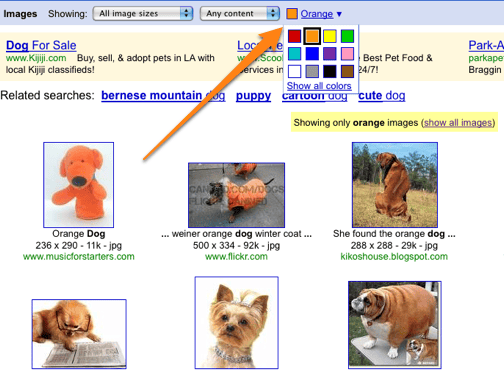Select the teal color swatch

click(x=294, y=54)
